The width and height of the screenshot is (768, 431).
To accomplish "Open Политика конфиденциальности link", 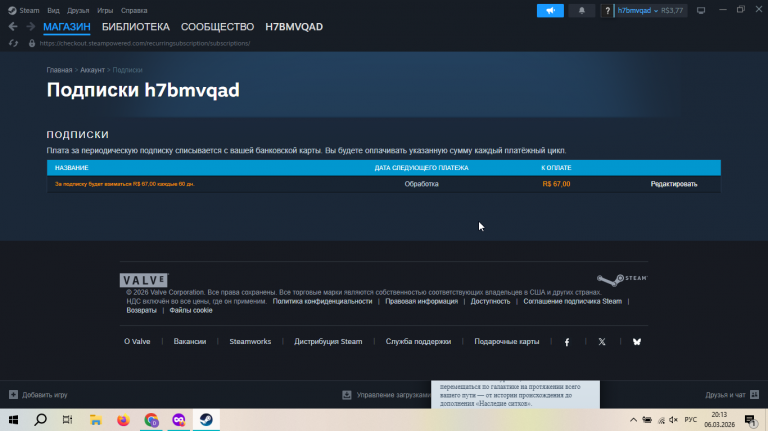I will pos(322,301).
